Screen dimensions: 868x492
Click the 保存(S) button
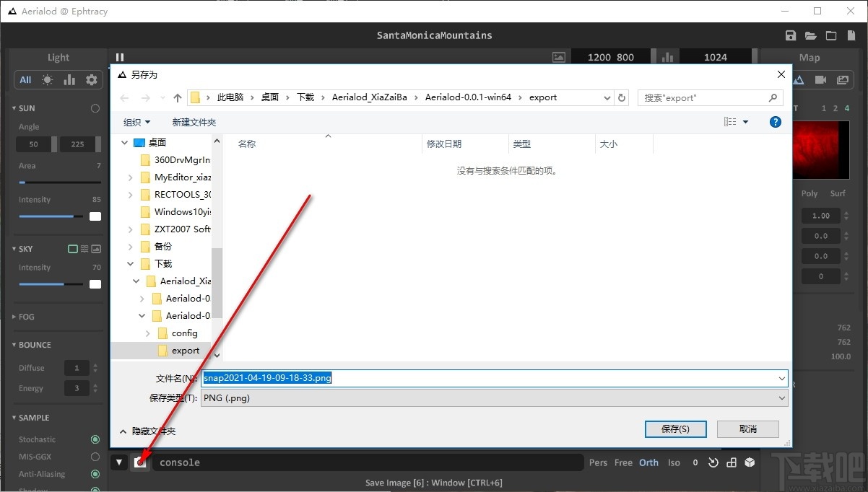tap(675, 429)
